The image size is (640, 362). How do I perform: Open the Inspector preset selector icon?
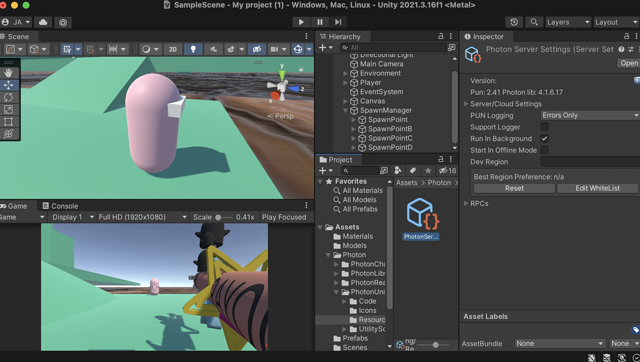[x=631, y=49]
